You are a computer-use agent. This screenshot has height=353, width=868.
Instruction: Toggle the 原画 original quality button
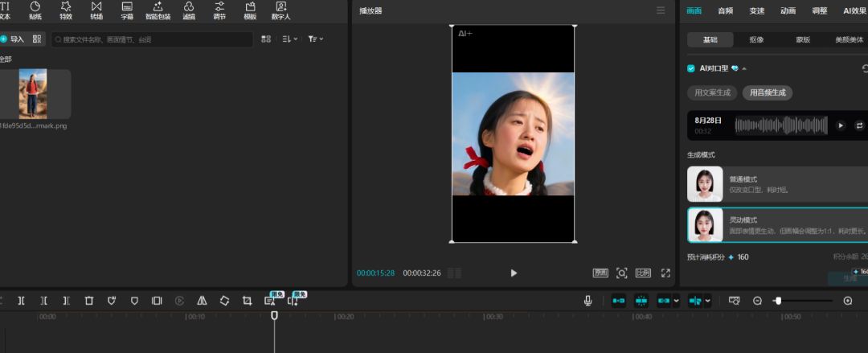pyautogui.click(x=600, y=273)
